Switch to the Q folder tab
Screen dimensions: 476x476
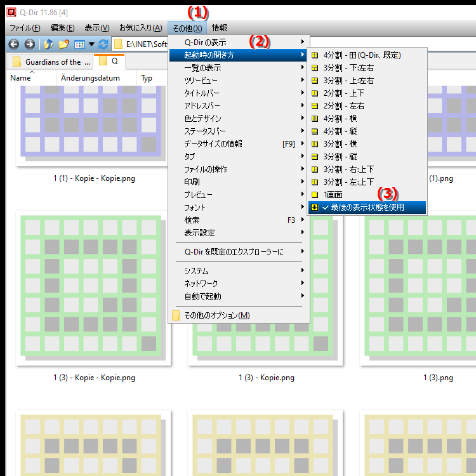[x=109, y=62]
